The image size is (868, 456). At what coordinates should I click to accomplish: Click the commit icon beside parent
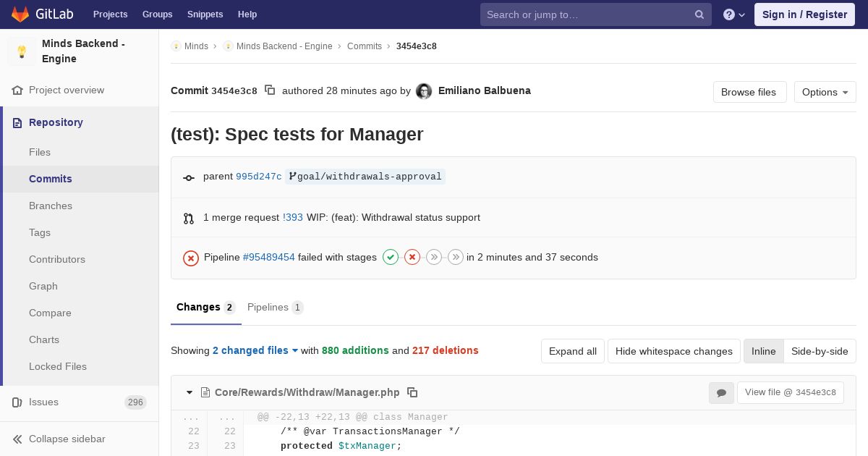(x=189, y=177)
